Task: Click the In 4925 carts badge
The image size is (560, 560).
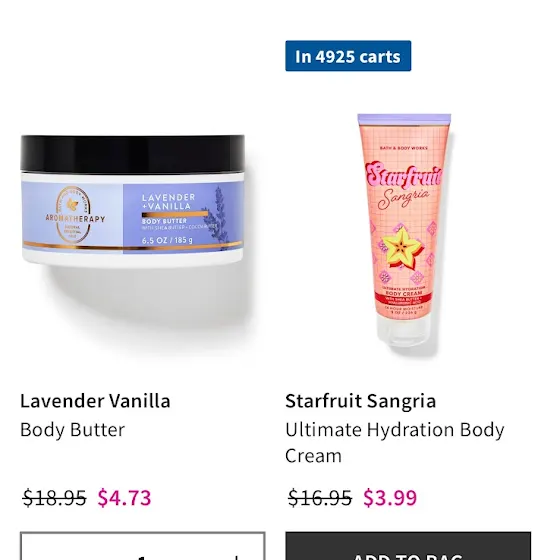Action: coord(348,56)
